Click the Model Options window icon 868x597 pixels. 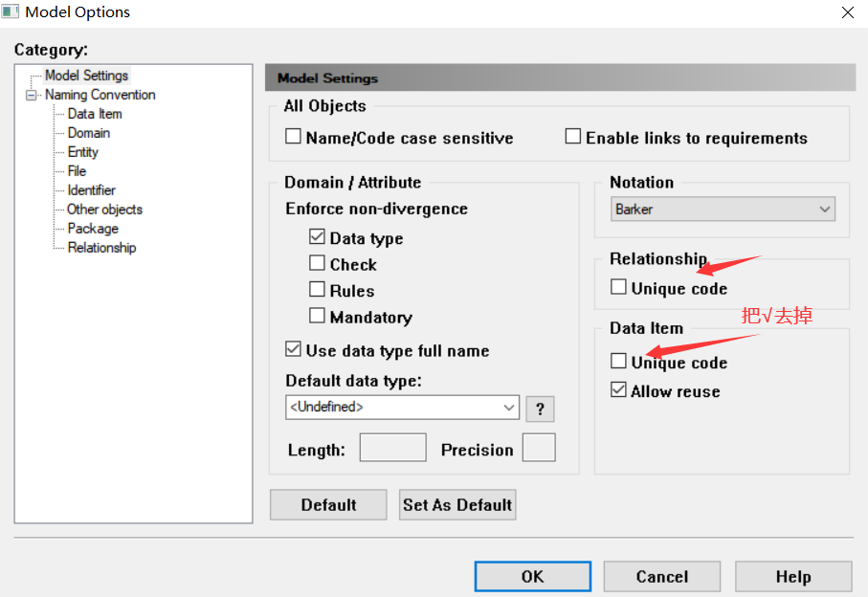[x=10, y=11]
